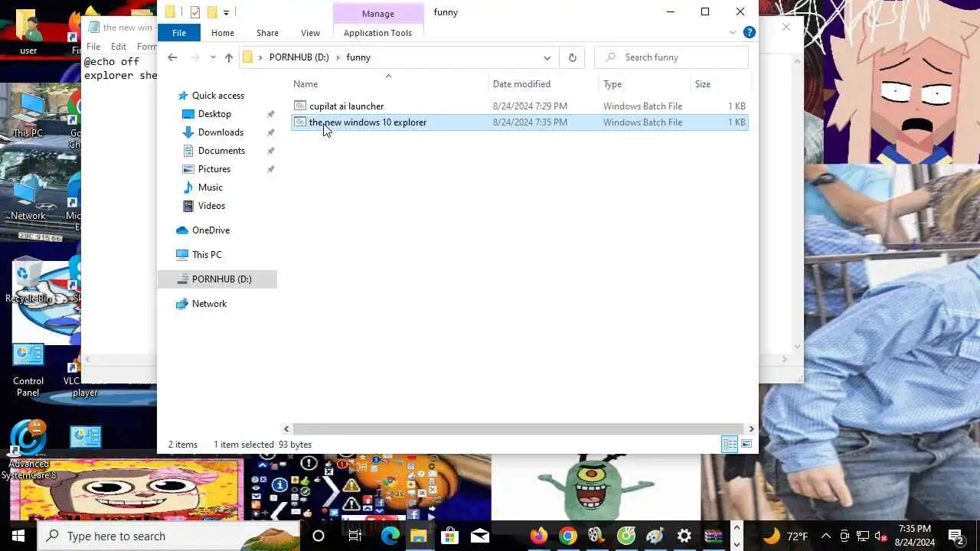This screenshot has width=980, height=551.
Task: Open Music in the navigation pane
Action: click(211, 187)
